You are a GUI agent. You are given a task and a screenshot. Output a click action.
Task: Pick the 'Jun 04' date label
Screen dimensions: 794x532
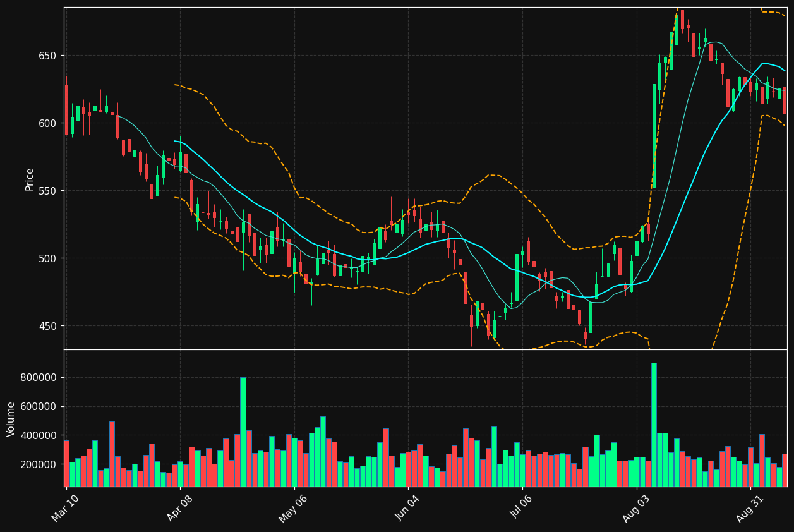tap(407, 508)
